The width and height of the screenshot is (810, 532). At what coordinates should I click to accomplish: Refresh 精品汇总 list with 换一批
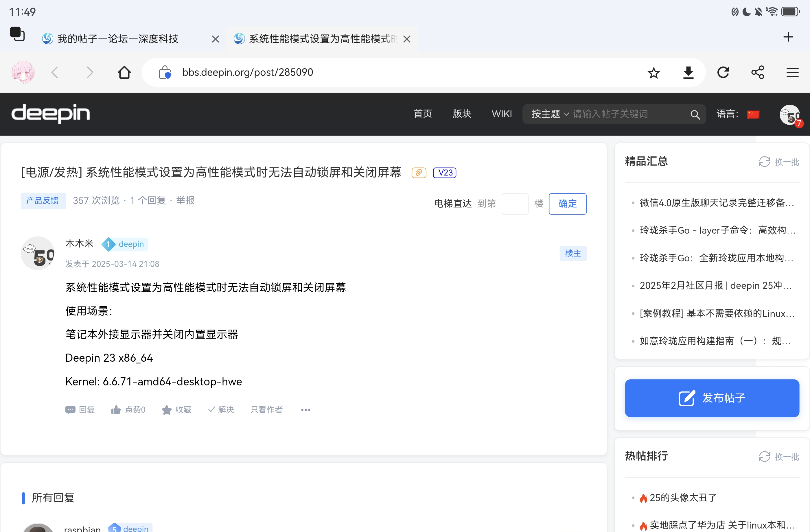pyautogui.click(x=779, y=162)
